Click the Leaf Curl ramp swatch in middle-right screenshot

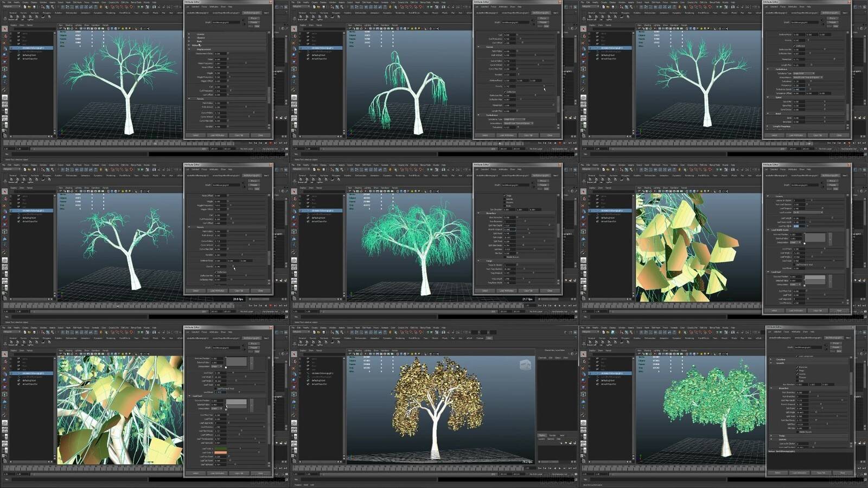(814, 279)
